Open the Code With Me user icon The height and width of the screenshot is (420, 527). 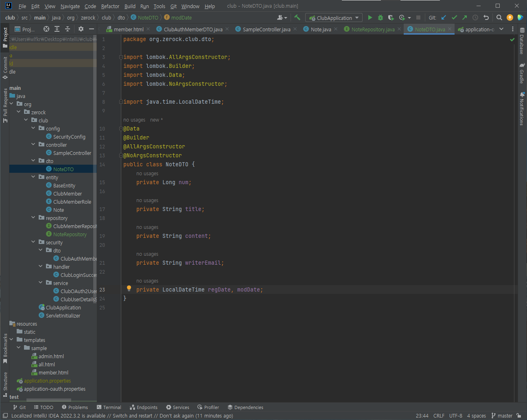282,17
